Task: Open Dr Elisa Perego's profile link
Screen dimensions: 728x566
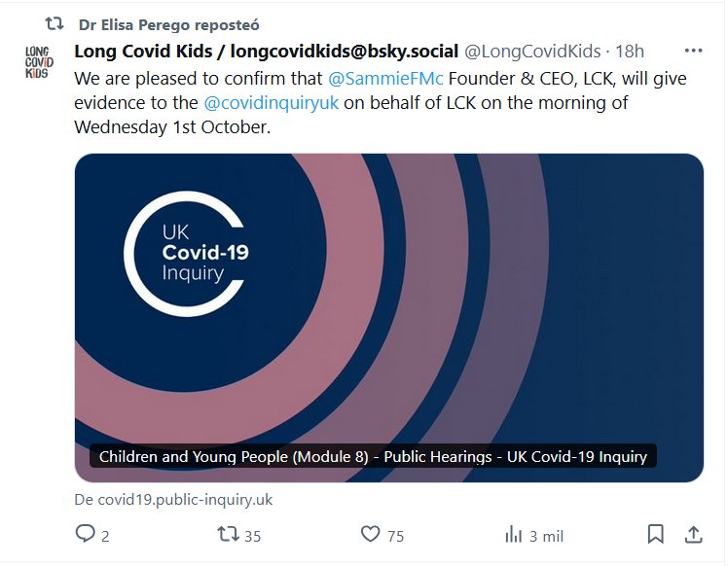Action: tap(168, 24)
